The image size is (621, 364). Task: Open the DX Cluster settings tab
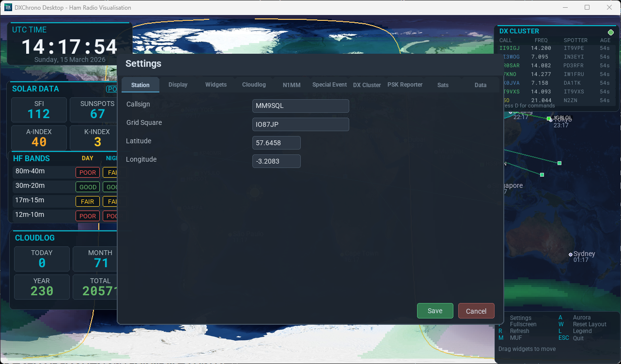[367, 85]
